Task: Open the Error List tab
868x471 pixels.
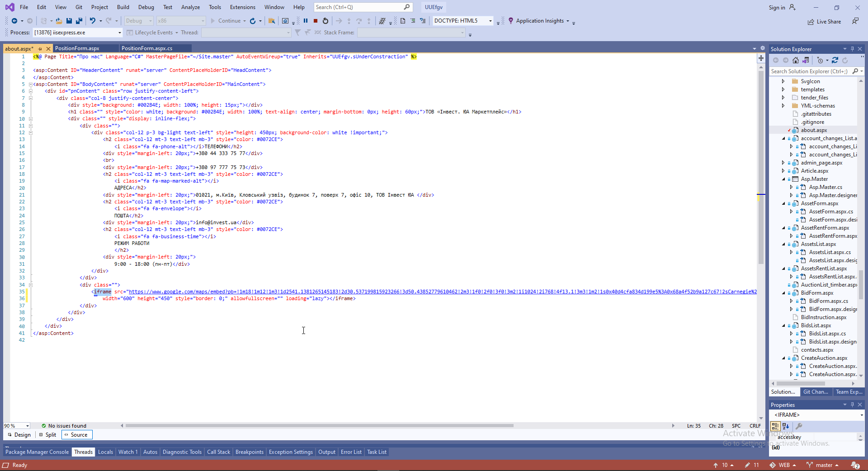Action: (x=351, y=452)
